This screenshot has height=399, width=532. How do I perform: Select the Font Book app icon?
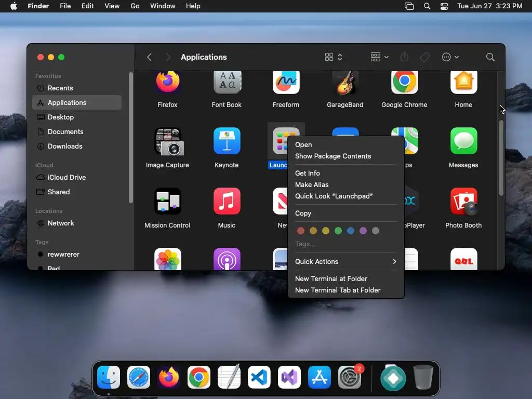pyautogui.click(x=227, y=82)
